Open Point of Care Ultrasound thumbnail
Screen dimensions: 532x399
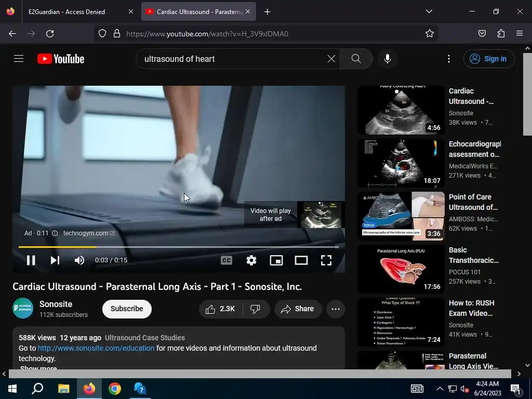401,216
